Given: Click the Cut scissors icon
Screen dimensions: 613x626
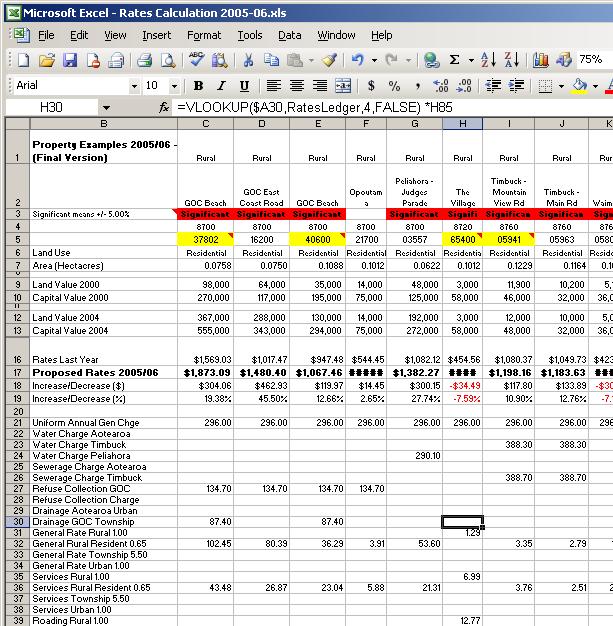Looking at the screenshot, I should click(x=248, y=60).
